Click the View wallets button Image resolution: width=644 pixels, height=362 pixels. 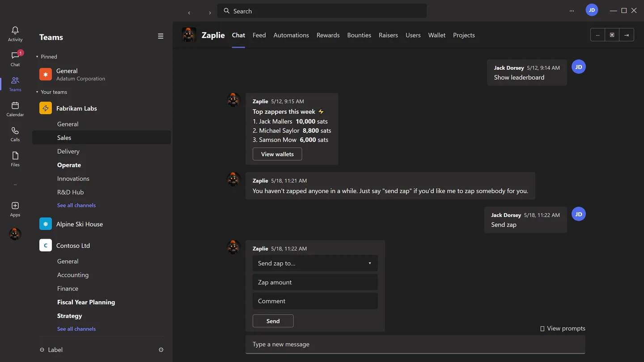[x=277, y=154]
